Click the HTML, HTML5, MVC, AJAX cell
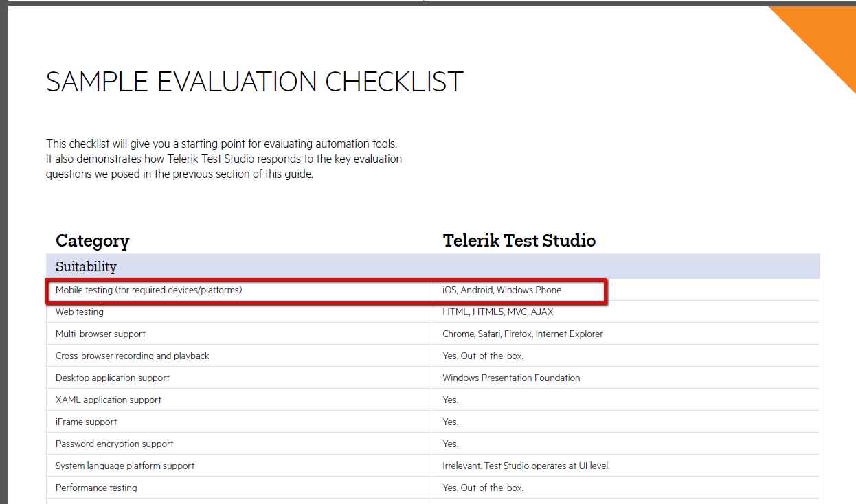 tap(497, 312)
